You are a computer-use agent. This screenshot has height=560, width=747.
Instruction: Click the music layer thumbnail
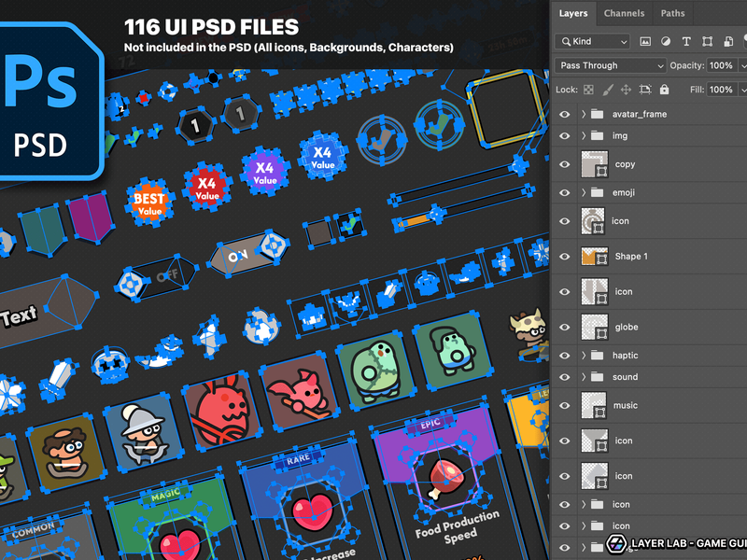click(x=594, y=405)
